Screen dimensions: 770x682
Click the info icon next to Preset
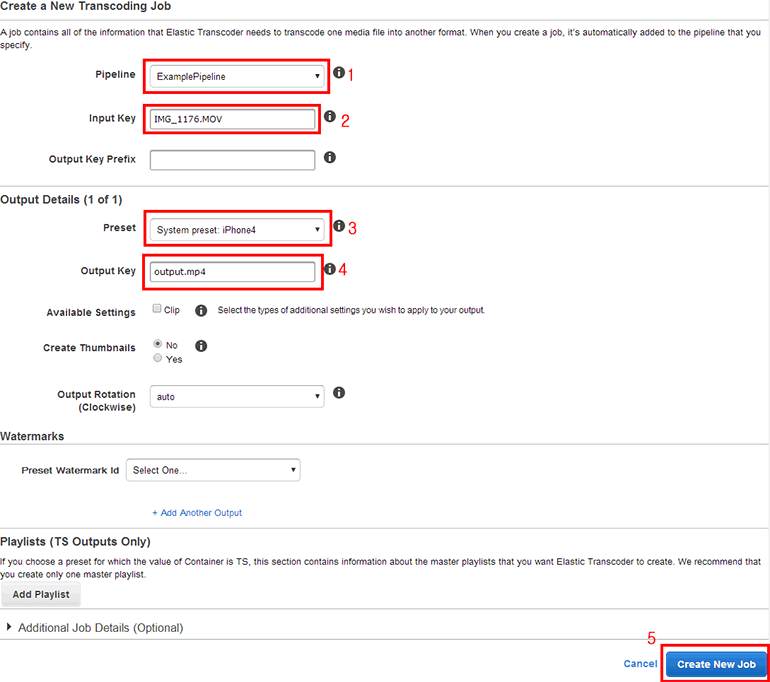click(x=339, y=227)
